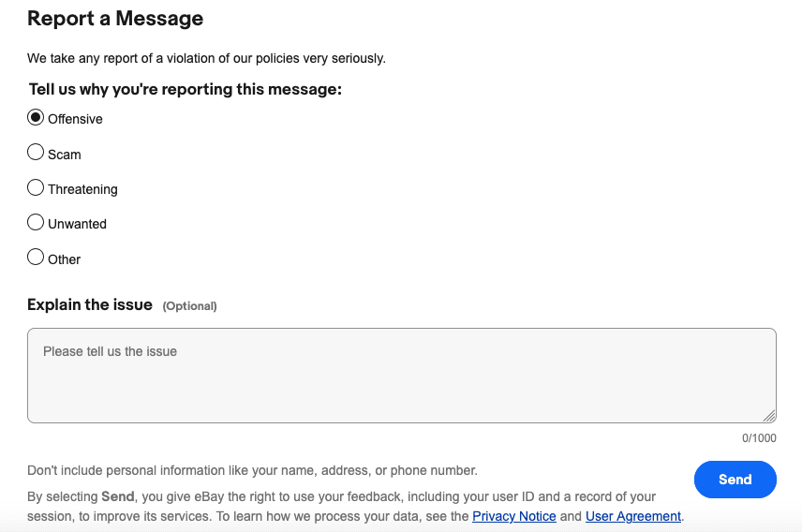The image size is (802, 532).
Task: Click the 'Scam' label text
Action: pyautogui.click(x=65, y=155)
